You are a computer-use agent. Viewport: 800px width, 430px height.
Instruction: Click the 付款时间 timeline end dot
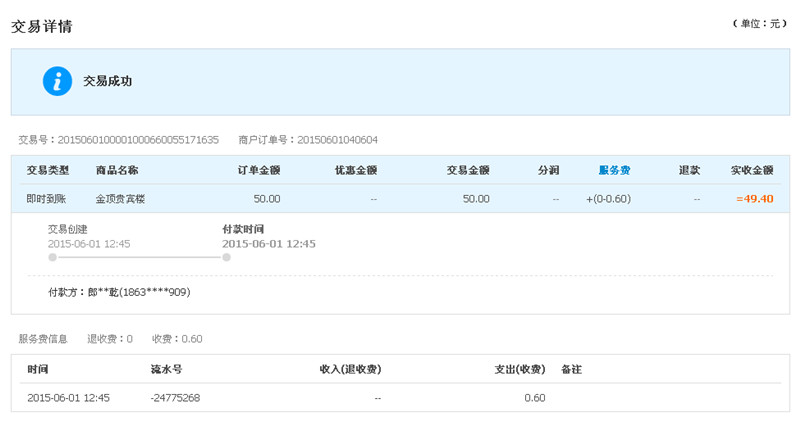coord(227,258)
